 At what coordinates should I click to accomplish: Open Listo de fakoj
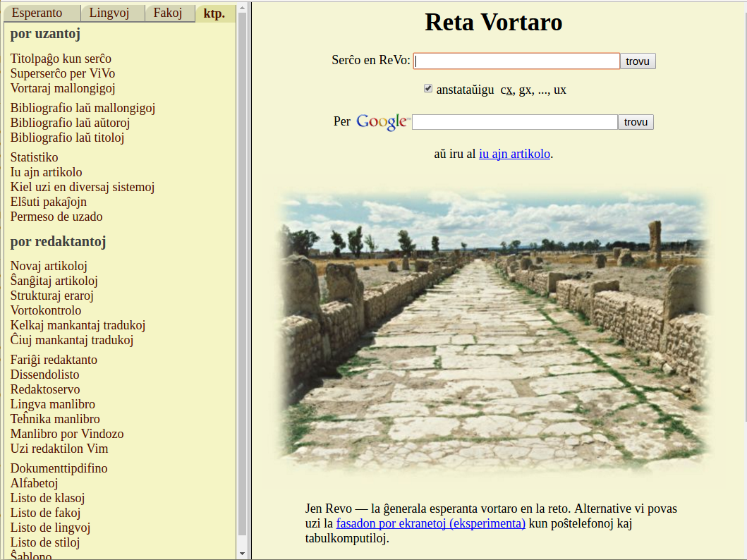(44, 513)
